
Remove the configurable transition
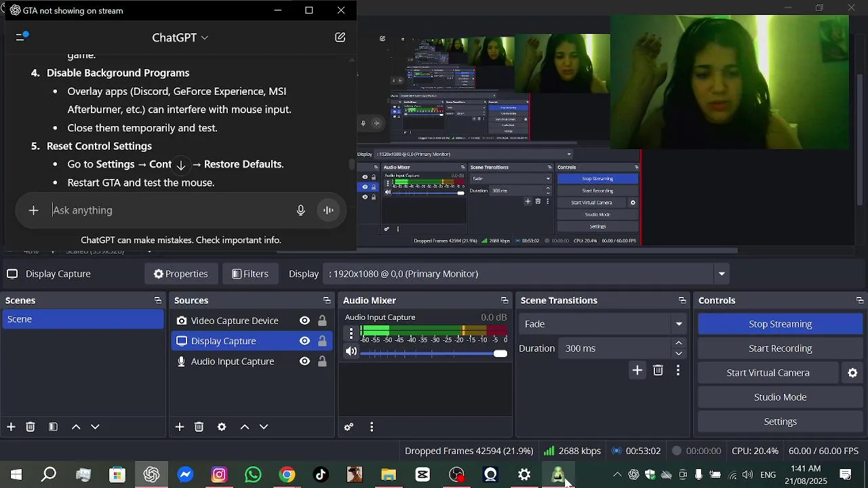658,370
